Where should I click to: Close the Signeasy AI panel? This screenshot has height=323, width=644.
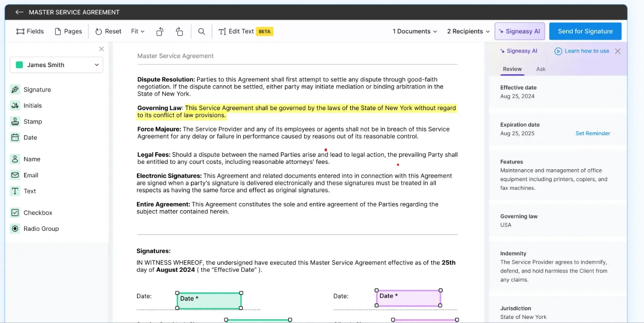click(618, 51)
